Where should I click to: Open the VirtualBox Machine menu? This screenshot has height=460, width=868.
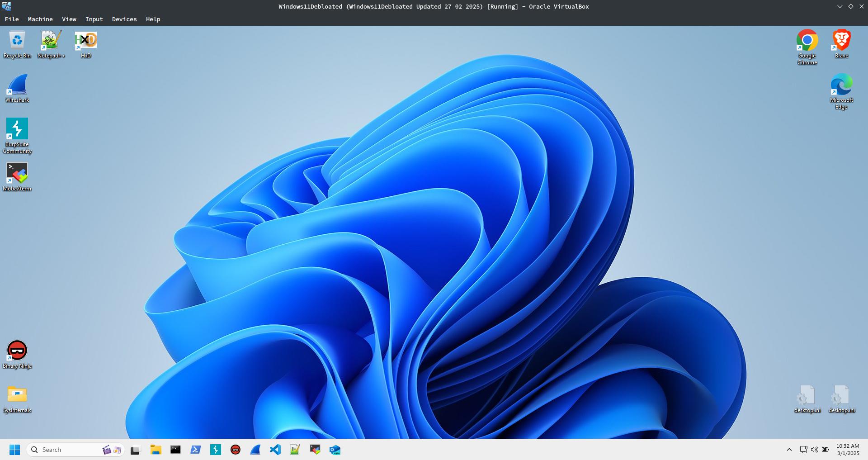tap(40, 19)
